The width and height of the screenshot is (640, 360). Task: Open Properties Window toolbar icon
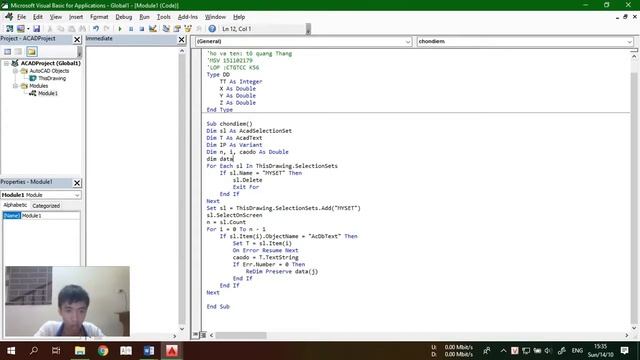pyautogui.click(x=177, y=29)
